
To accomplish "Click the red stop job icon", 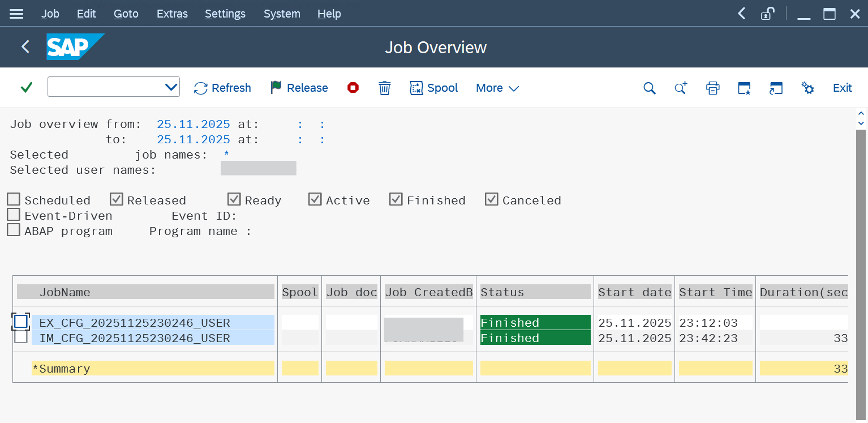I will point(353,88).
